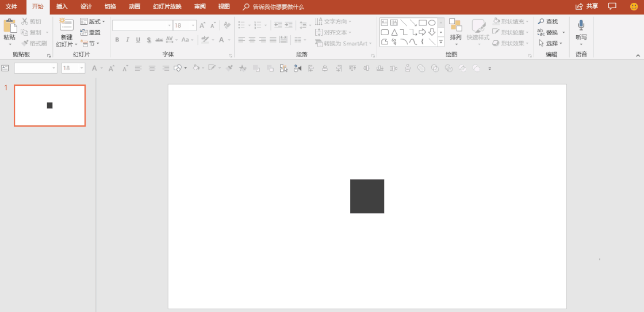Select the rectangle shape in shapes gallery
The height and width of the screenshot is (312, 644).
click(422, 22)
